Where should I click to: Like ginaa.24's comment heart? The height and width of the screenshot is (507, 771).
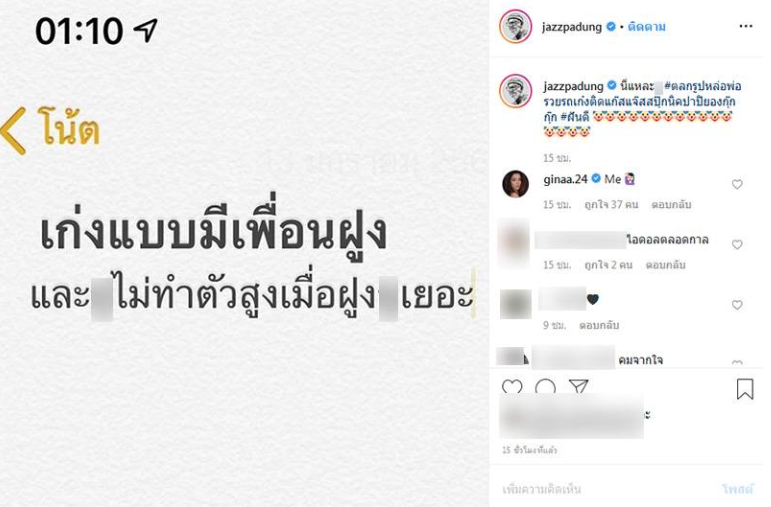coord(737,184)
